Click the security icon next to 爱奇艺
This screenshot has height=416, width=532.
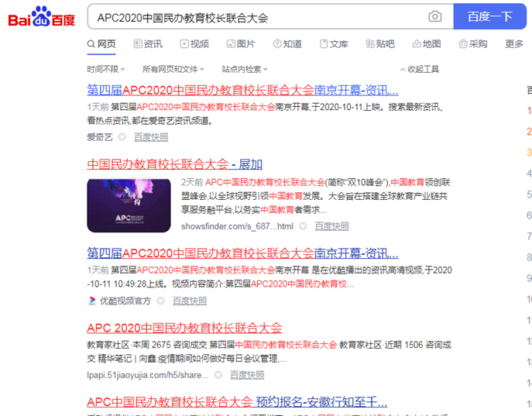pyautogui.click(x=122, y=137)
